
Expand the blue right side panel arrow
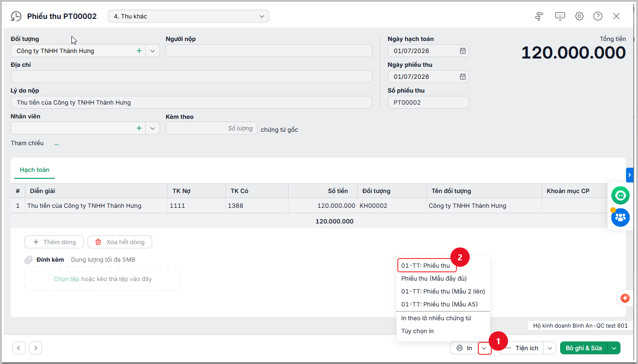point(630,175)
